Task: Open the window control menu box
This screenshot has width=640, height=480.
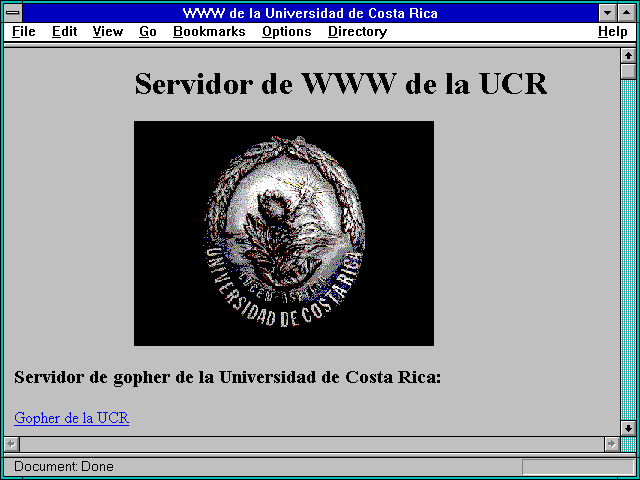Action: coord(13,13)
